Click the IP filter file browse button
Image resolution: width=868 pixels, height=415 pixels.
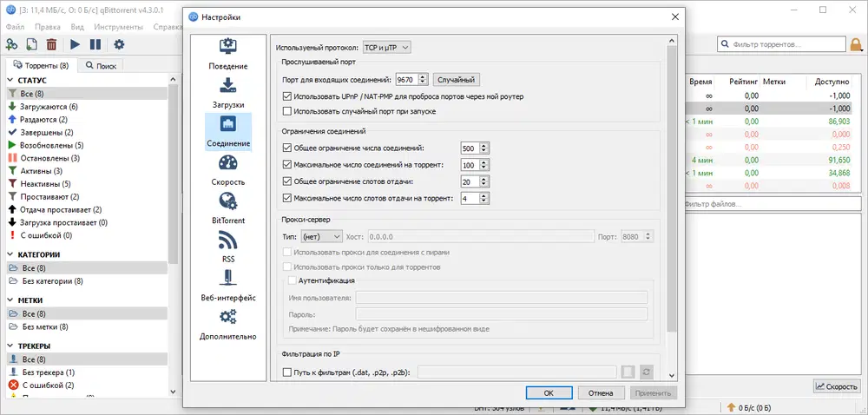pyautogui.click(x=628, y=372)
